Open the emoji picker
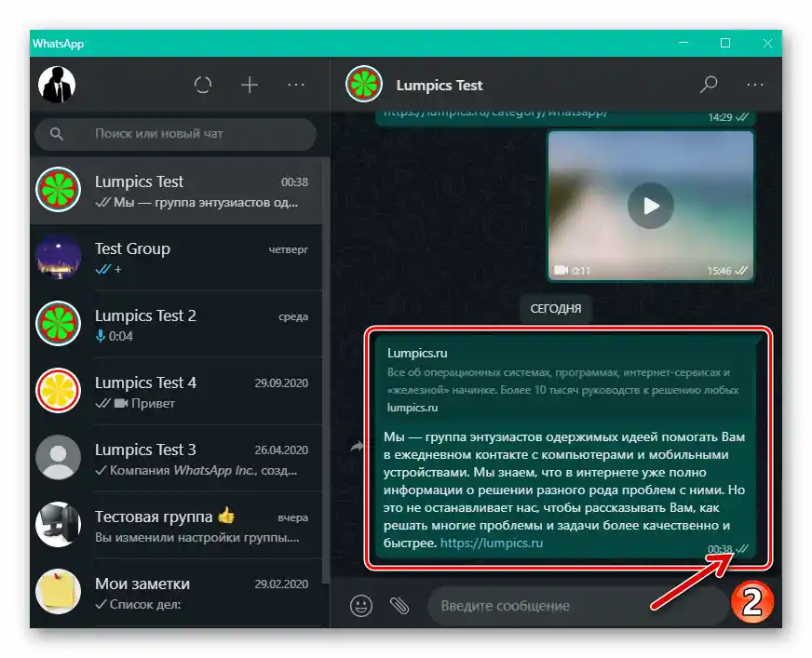 tap(361, 605)
